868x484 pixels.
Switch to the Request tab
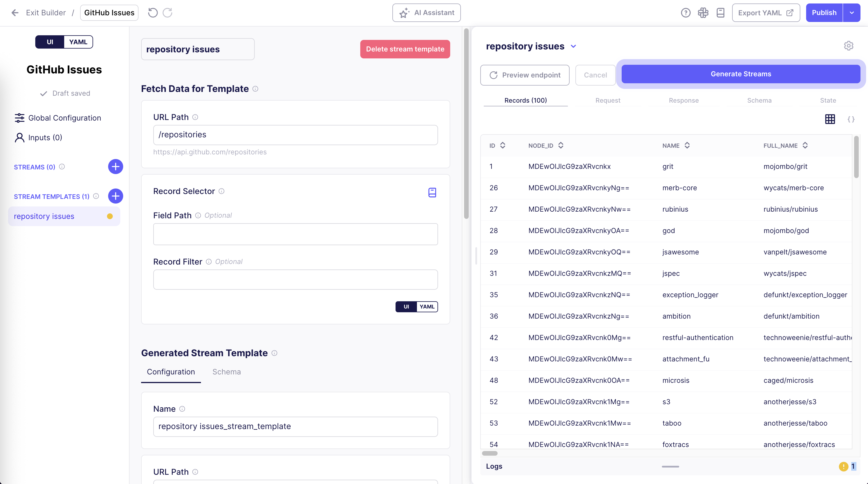pyautogui.click(x=607, y=100)
